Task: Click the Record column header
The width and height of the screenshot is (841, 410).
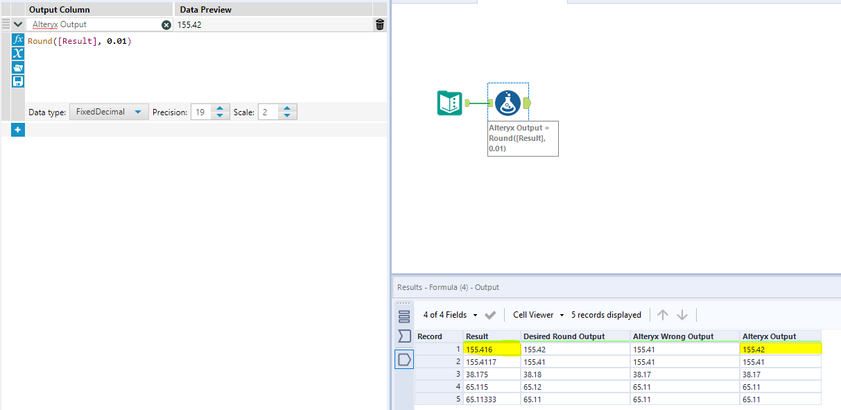Action: [439, 336]
